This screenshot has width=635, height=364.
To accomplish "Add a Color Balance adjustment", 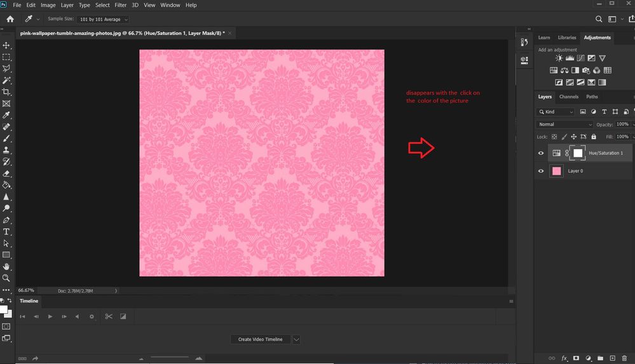I will [x=564, y=71].
